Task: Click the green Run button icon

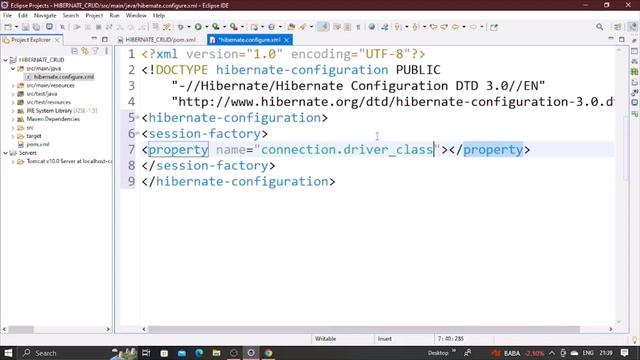Action: point(198,27)
